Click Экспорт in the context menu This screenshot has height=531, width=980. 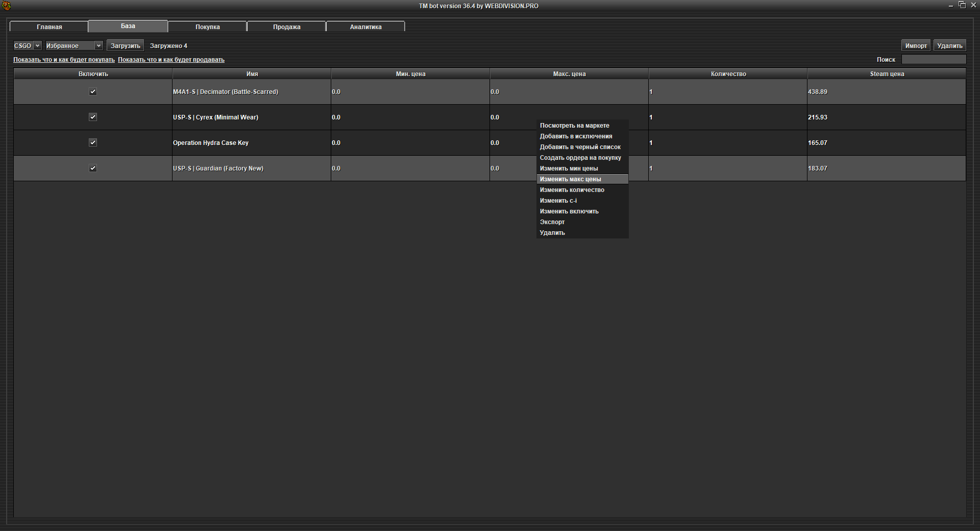click(552, 222)
